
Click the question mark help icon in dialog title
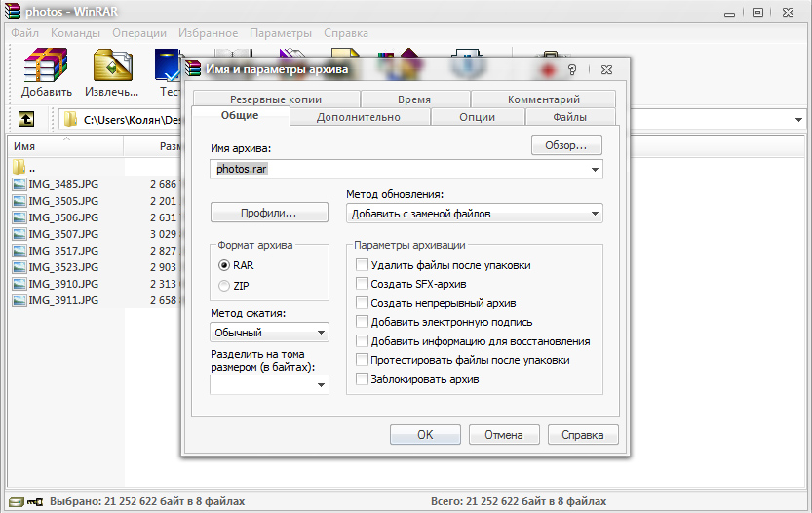(x=572, y=69)
